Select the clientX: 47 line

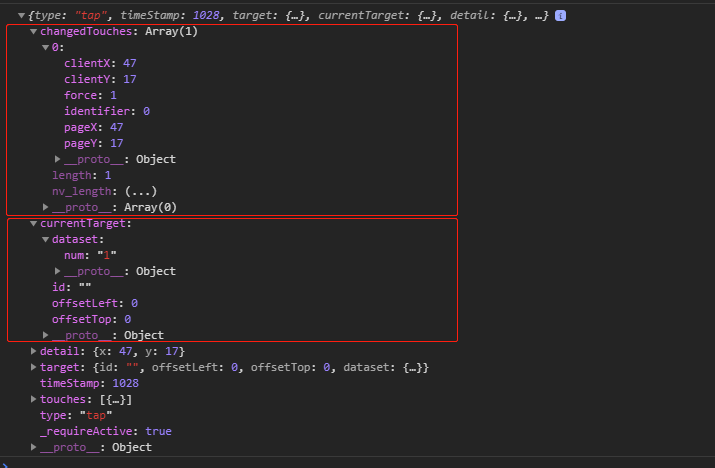click(100, 63)
